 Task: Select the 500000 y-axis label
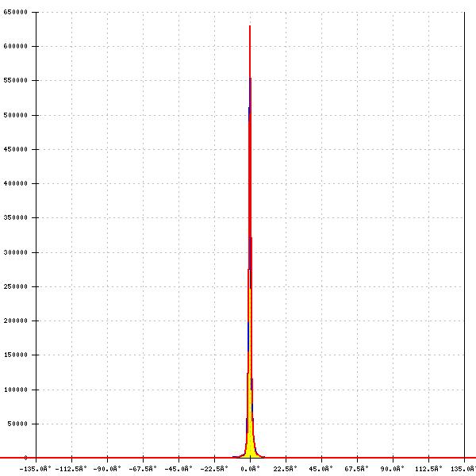click(16, 115)
